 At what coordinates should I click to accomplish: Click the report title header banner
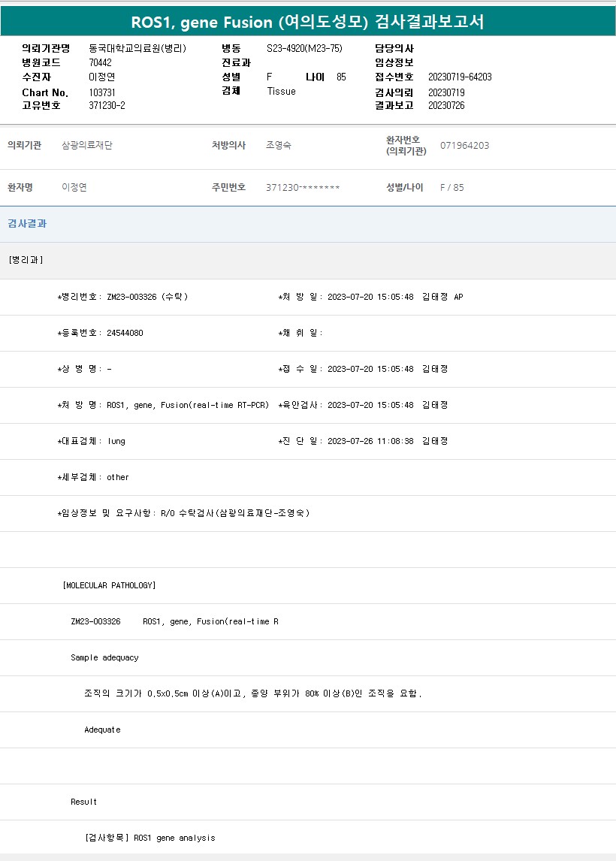308,23
